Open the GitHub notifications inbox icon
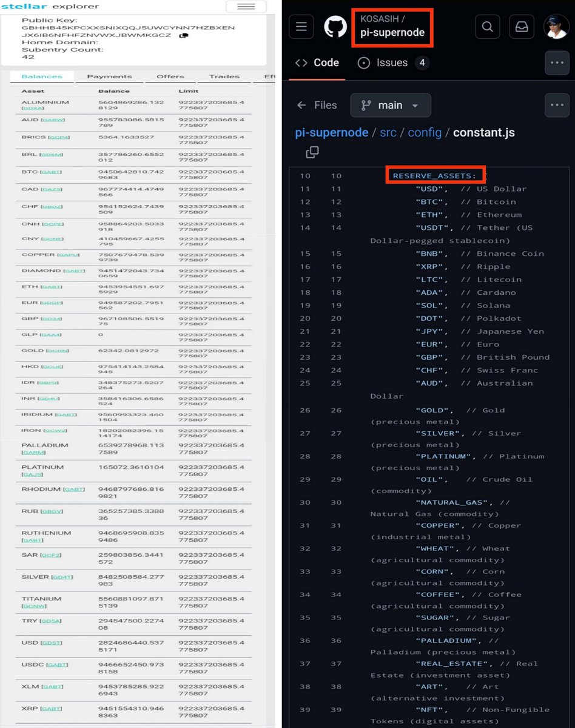The height and width of the screenshot is (728, 575). [x=522, y=27]
